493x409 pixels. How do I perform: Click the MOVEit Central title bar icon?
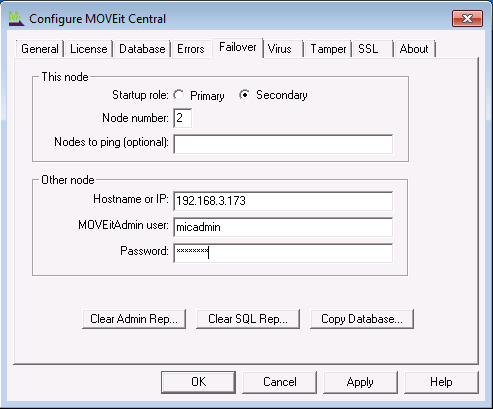point(16,18)
